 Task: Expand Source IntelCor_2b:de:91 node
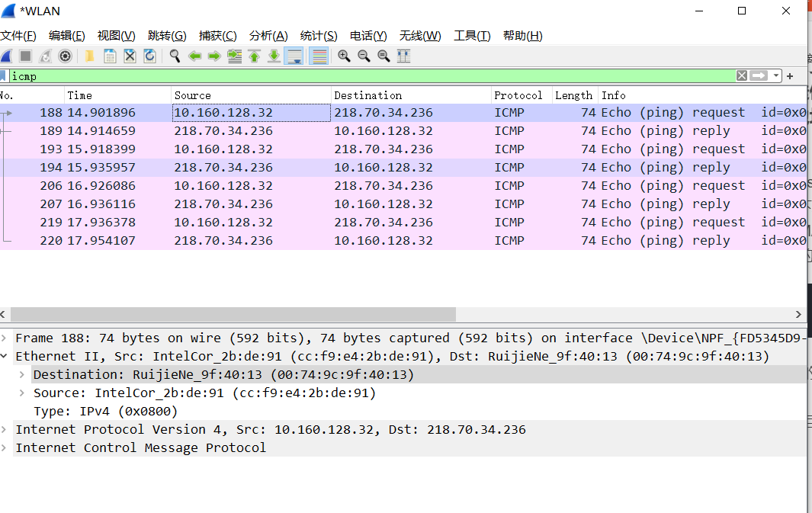(22, 393)
